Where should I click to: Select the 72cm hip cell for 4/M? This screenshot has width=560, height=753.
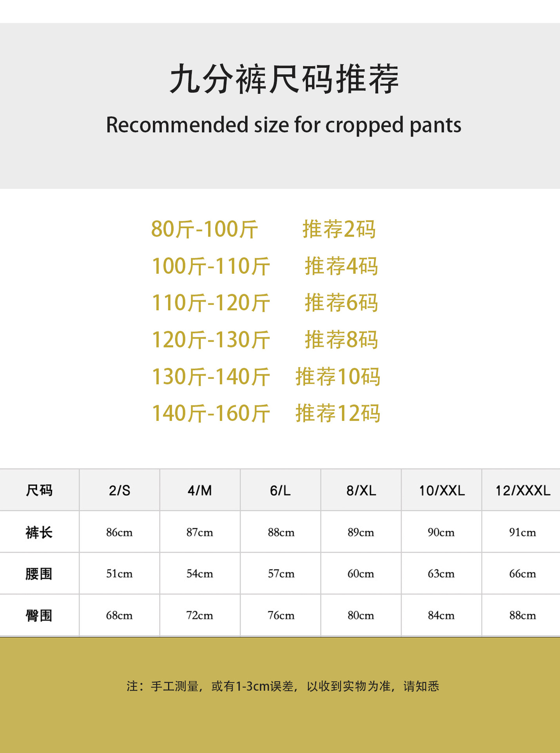(199, 615)
